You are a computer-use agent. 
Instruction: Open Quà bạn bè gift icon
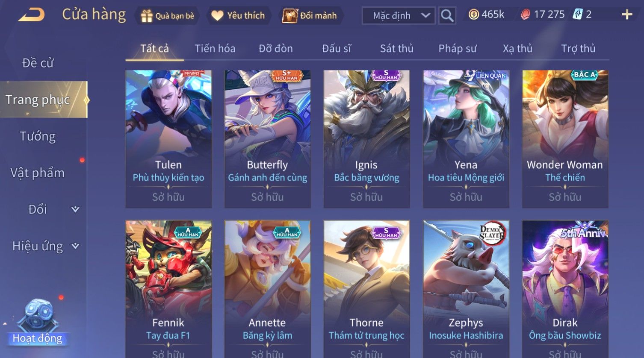(x=147, y=16)
